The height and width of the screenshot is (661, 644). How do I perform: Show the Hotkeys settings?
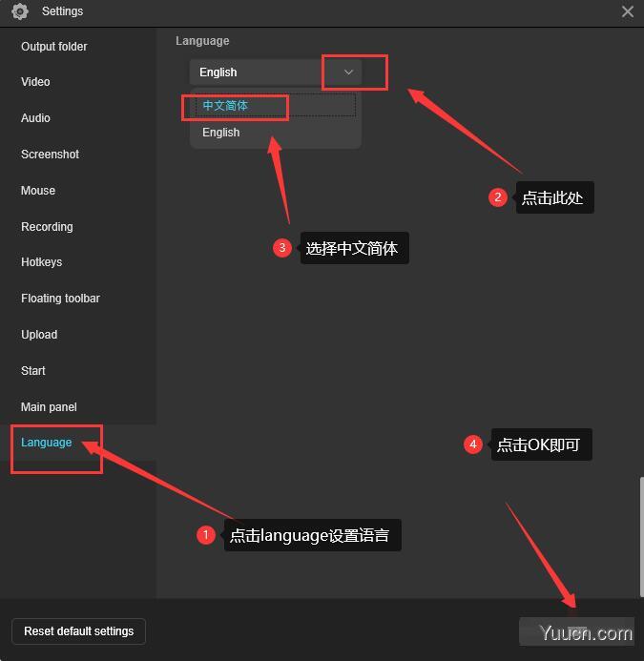(41, 262)
